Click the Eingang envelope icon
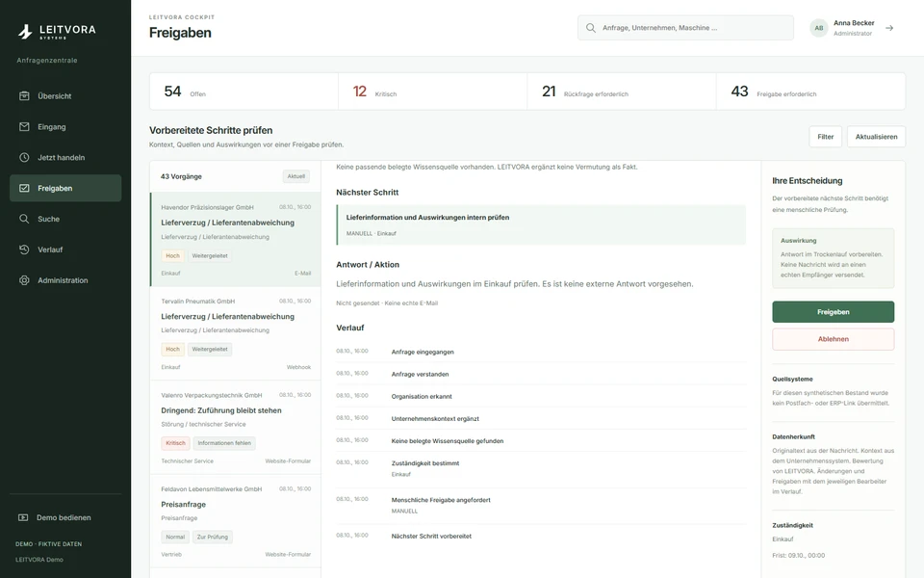The height and width of the screenshot is (578, 924). click(x=24, y=126)
